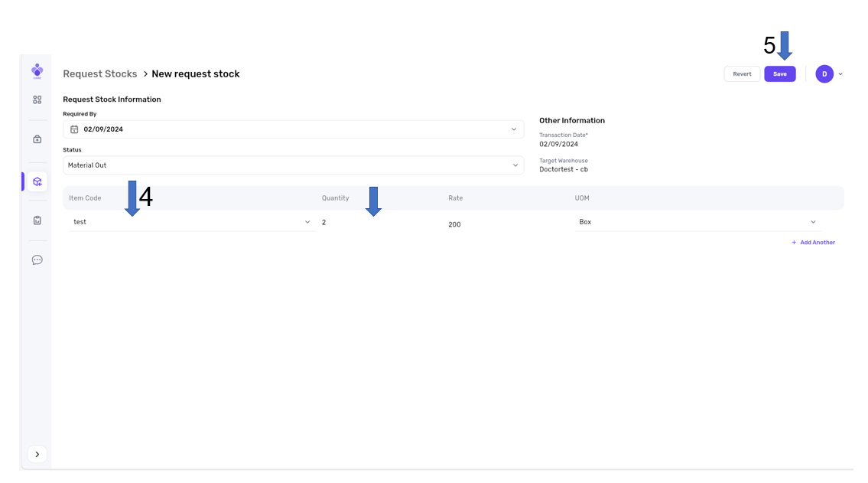Open the UOM dropdown showing Box

[x=812, y=222]
